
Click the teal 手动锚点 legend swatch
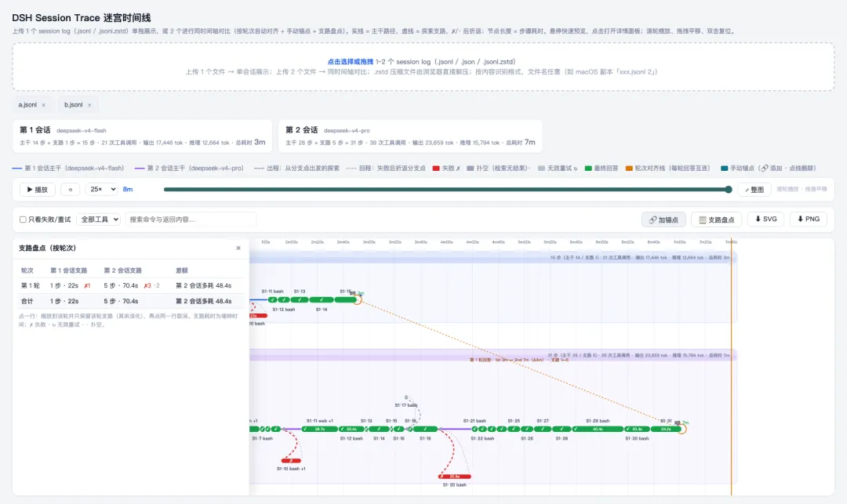pos(725,169)
